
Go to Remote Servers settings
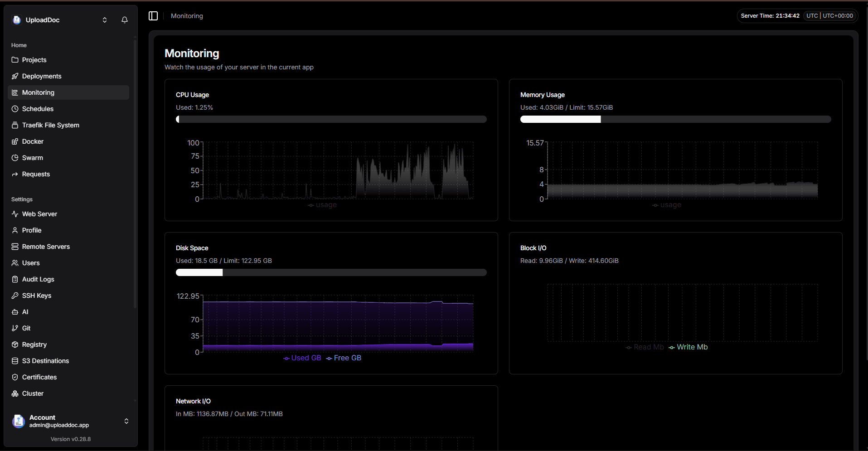coord(68,247)
